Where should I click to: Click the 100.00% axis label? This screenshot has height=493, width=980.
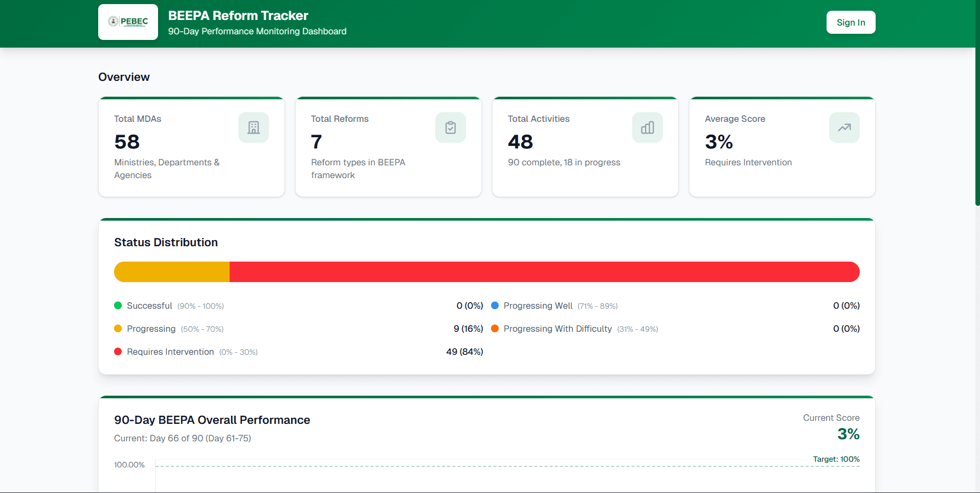[129, 465]
